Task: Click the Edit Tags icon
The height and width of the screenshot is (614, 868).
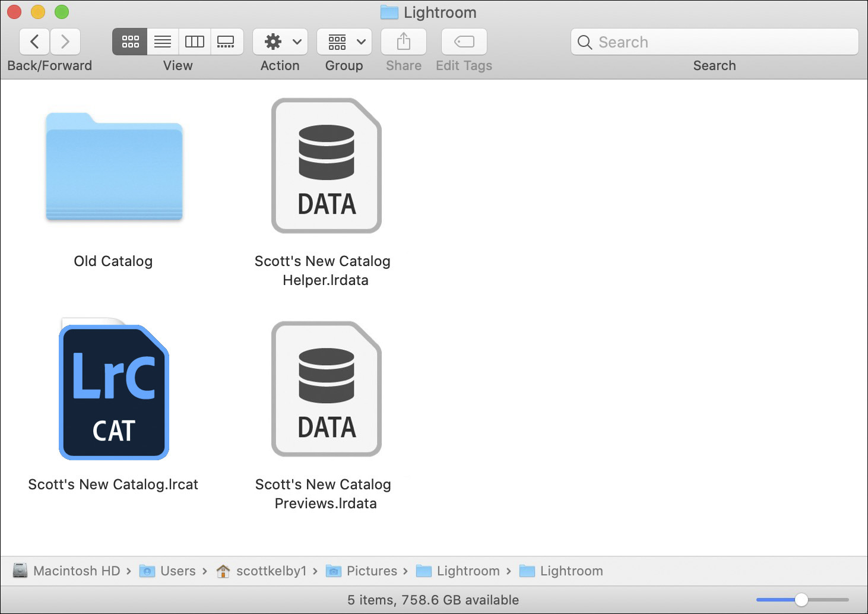Action: [463, 42]
